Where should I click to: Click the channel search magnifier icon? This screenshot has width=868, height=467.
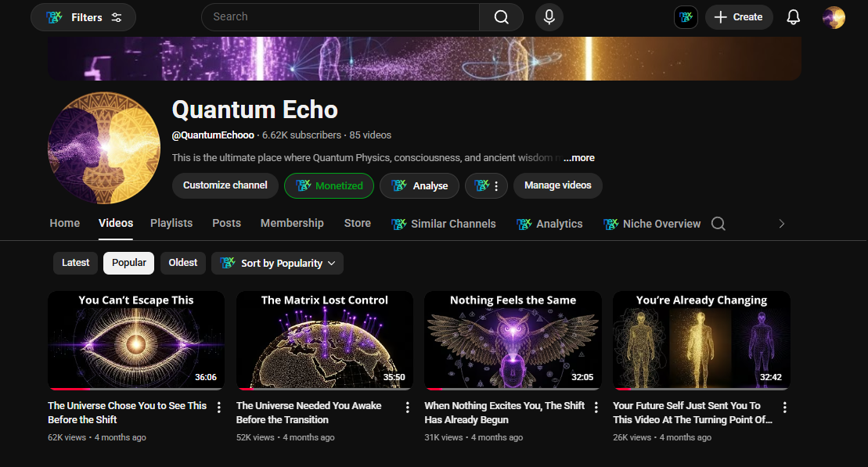719,224
